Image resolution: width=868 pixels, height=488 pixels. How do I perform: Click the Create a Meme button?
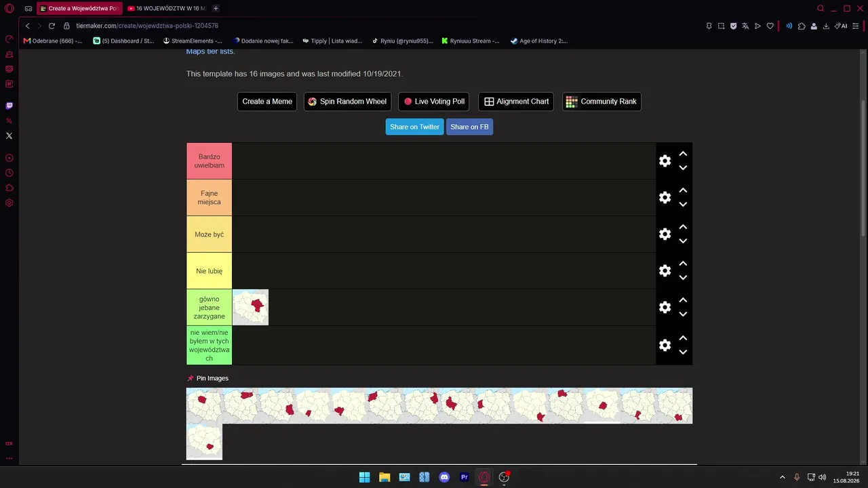click(x=267, y=102)
